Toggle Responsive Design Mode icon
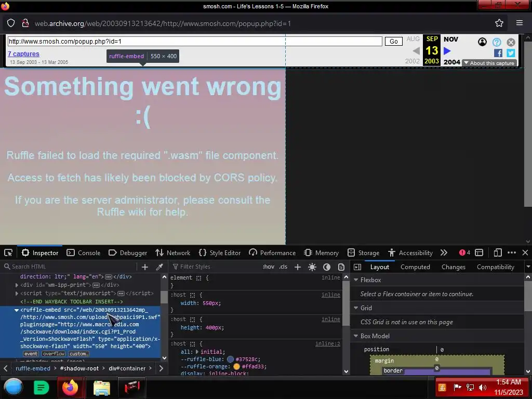 (x=497, y=253)
